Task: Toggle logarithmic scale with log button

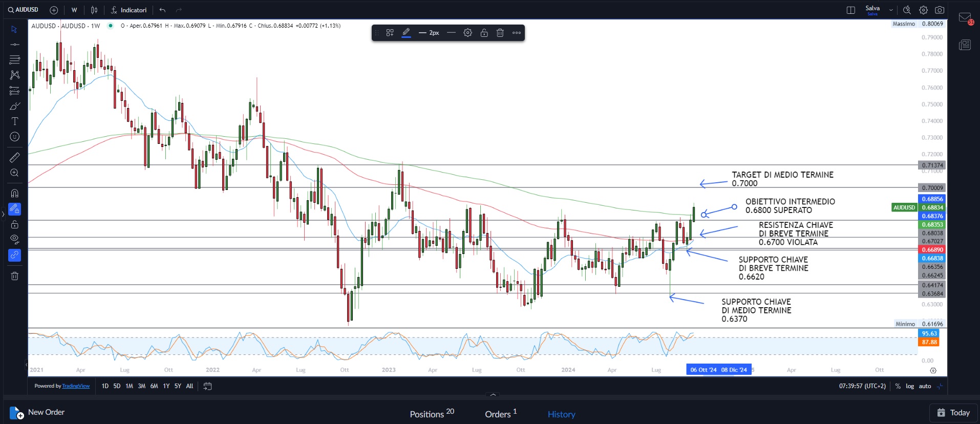Action: [910, 386]
